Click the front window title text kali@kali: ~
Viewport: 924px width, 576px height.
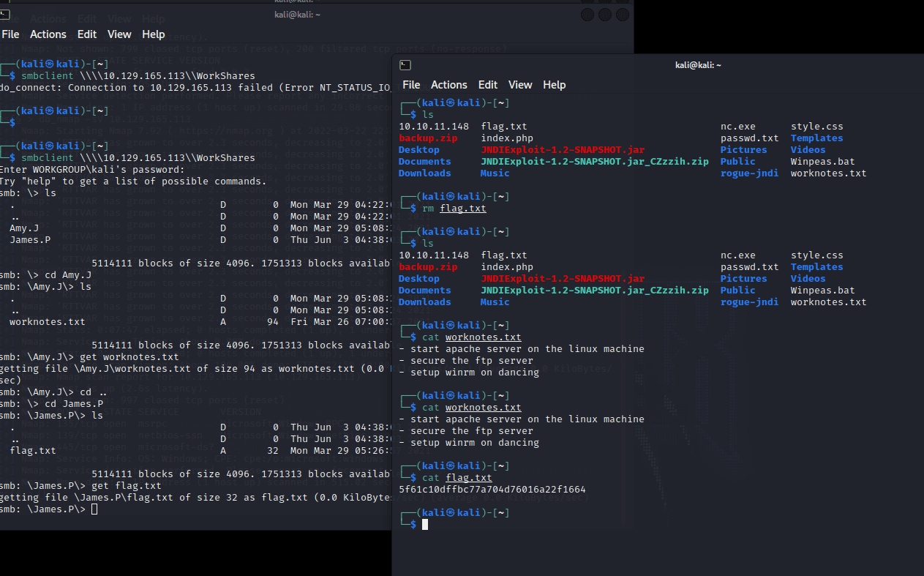[x=698, y=65]
